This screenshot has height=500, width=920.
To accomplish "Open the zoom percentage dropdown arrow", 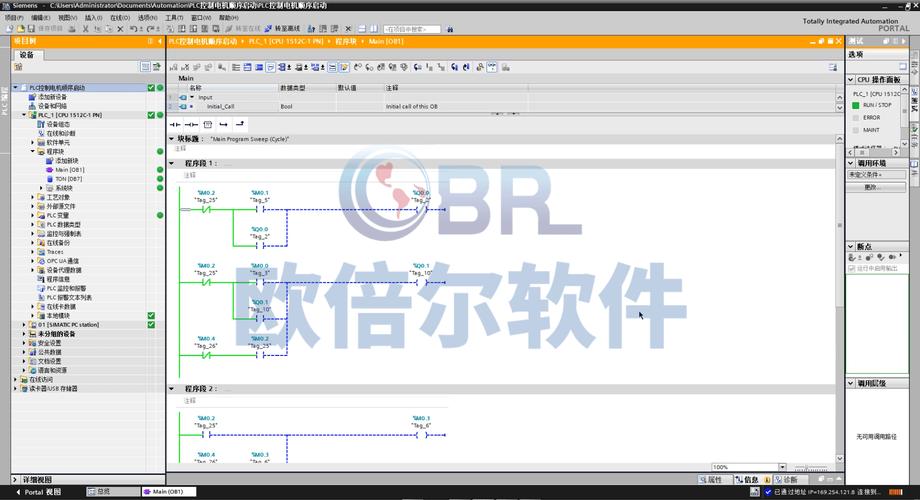I will 782,467.
